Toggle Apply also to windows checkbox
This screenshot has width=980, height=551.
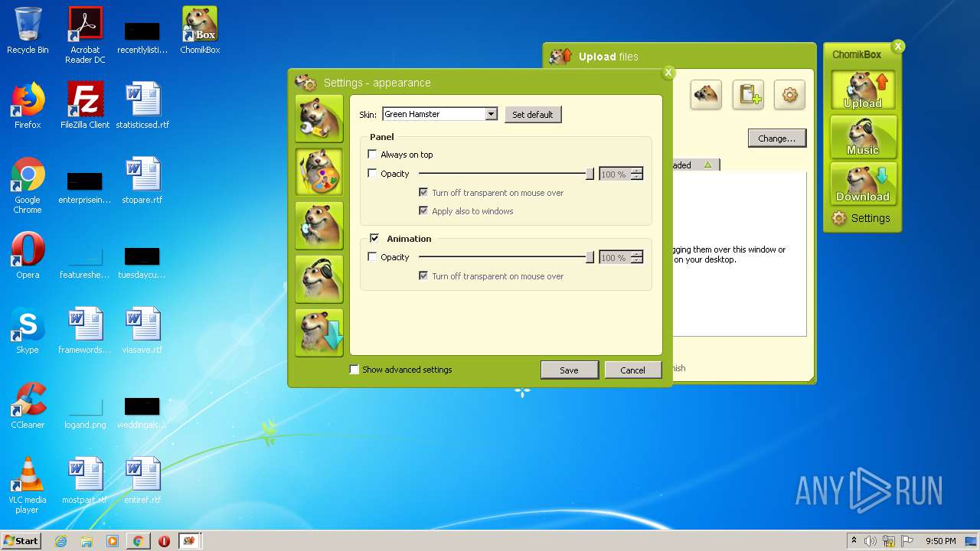click(x=423, y=211)
